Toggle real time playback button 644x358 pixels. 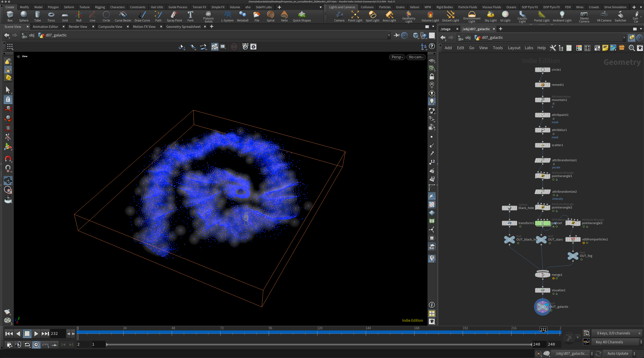click(x=36, y=345)
